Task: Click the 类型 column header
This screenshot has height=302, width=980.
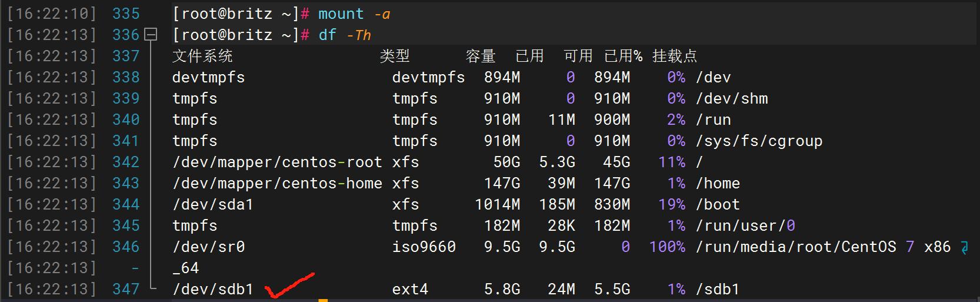Action: (395, 56)
